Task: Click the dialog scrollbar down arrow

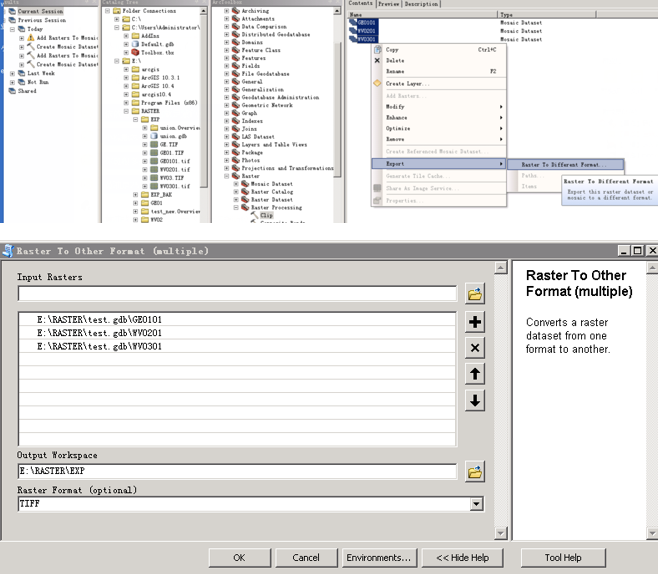Action: [501, 533]
